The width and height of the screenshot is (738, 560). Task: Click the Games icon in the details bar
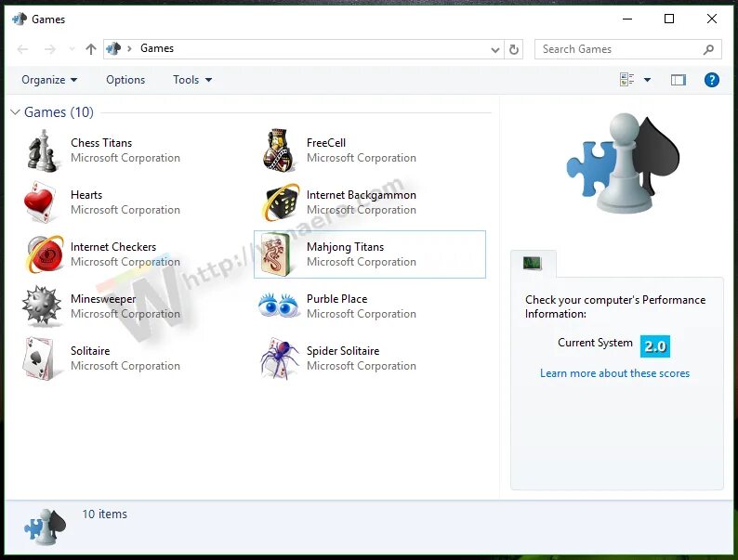(x=46, y=527)
